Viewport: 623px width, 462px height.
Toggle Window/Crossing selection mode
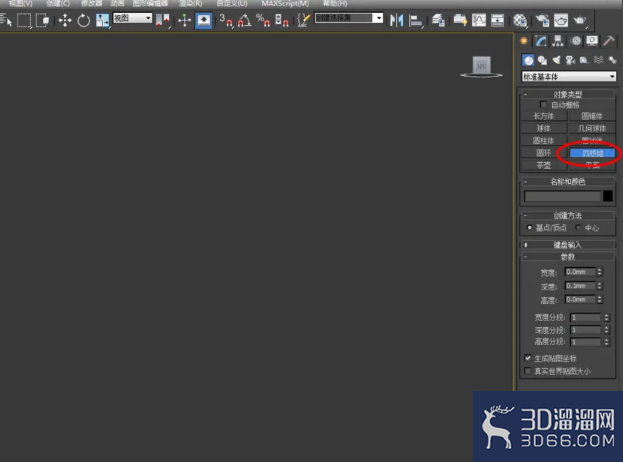[x=43, y=20]
